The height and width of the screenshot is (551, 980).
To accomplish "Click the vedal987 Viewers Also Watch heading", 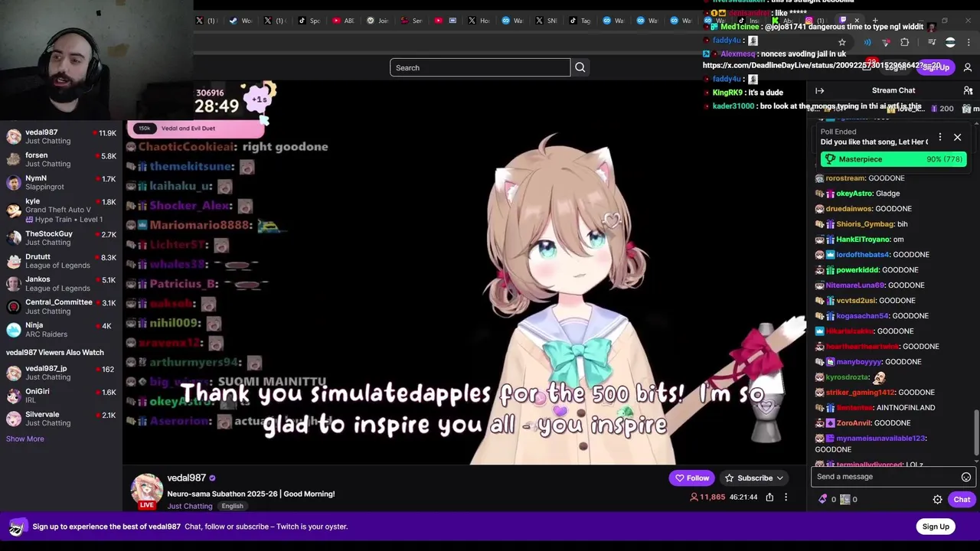I will coord(55,353).
